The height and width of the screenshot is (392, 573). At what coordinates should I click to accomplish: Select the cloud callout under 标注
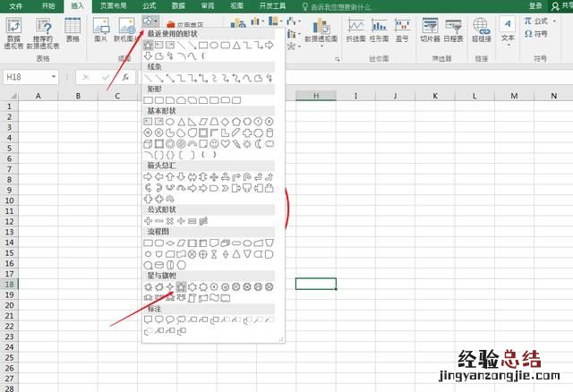click(181, 320)
